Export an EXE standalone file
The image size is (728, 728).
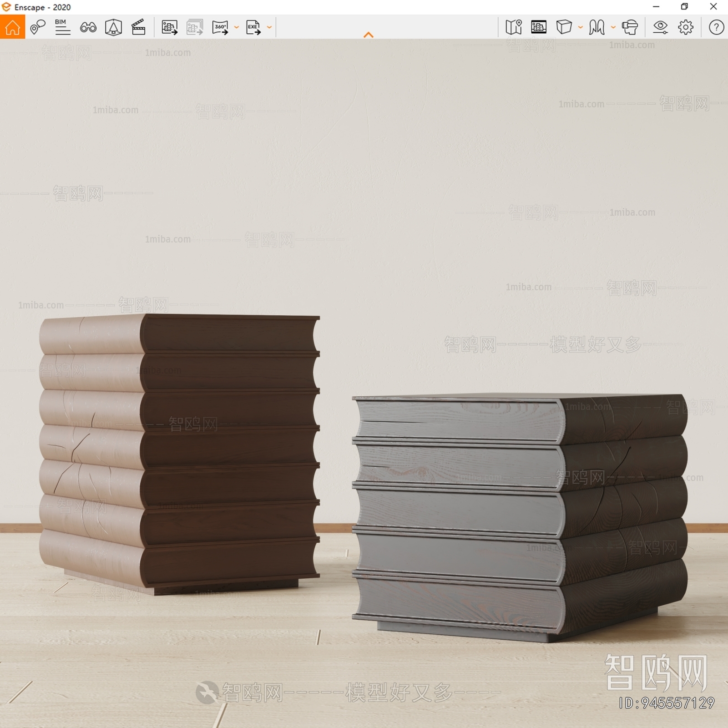tap(253, 27)
